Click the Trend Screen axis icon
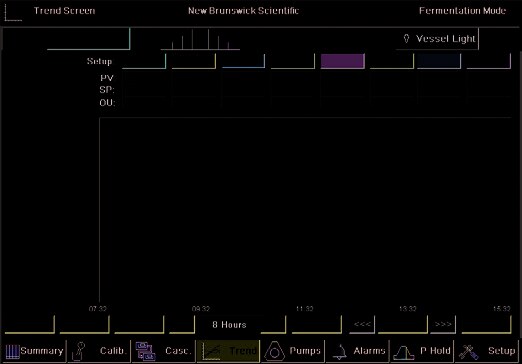The image size is (522, 364). (13, 12)
